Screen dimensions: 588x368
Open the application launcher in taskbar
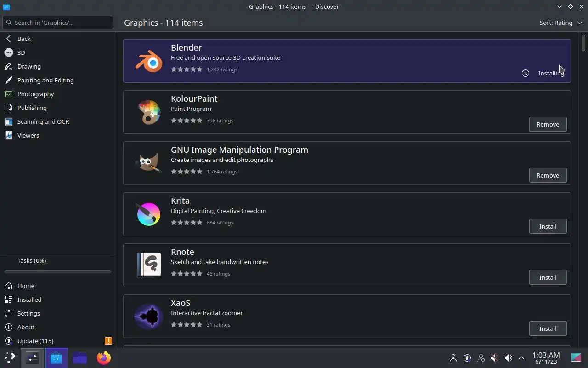pyautogui.click(x=10, y=357)
